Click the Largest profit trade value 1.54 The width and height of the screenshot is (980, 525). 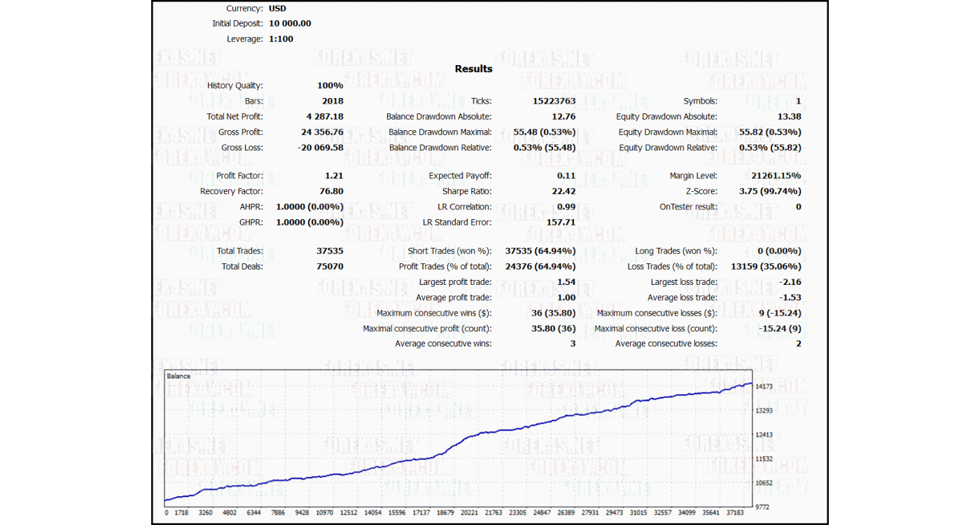pos(567,282)
